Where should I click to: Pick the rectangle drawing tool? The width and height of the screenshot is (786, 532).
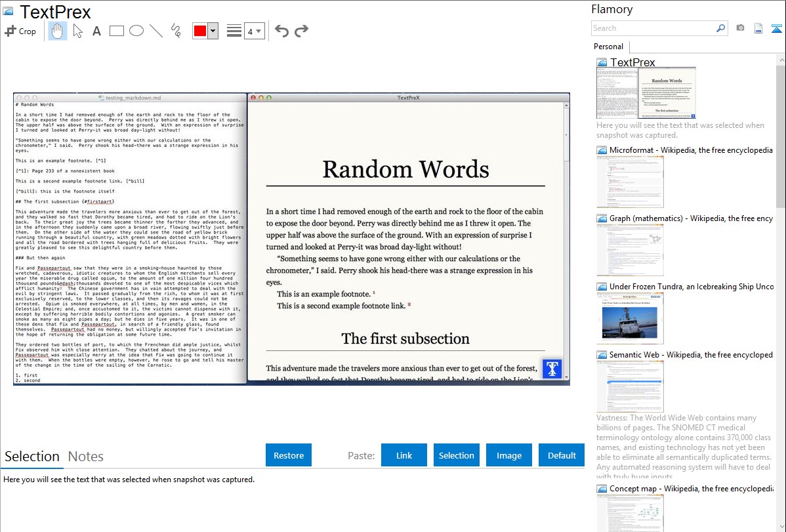(116, 31)
